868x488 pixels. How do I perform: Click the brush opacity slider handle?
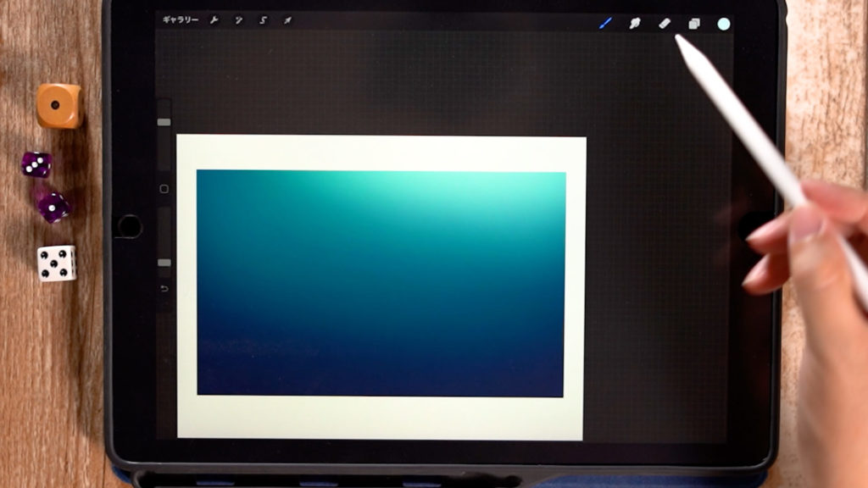(x=164, y=263)
